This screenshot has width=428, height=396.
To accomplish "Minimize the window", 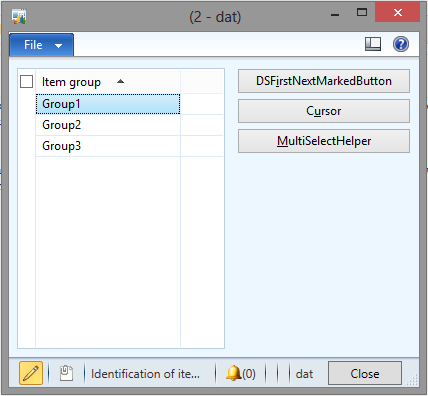I will (335, 14).
